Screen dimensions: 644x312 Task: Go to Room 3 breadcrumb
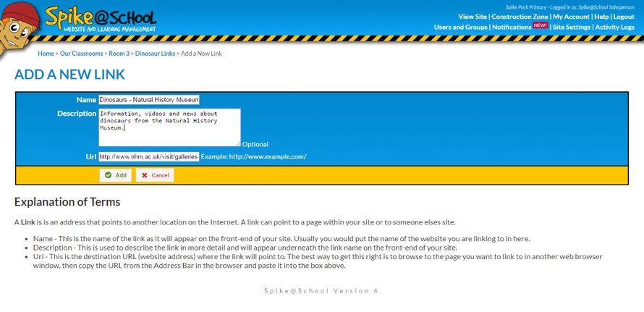pos(119,54)
